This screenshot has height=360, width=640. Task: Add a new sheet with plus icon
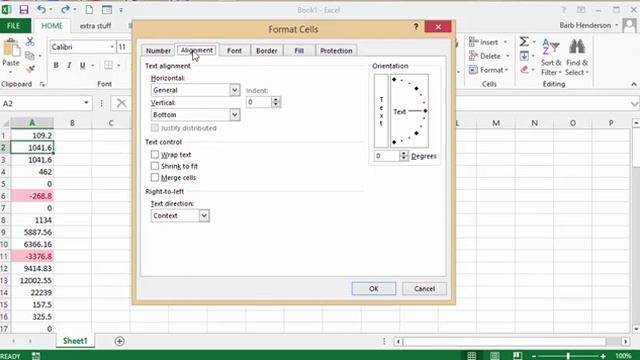120,341
